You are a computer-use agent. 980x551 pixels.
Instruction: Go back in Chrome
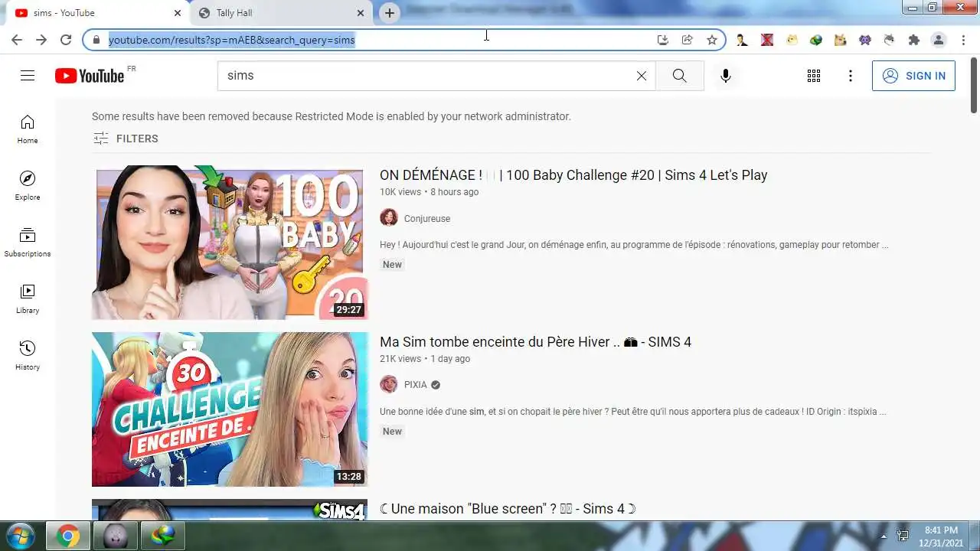[x=17, y=40]
